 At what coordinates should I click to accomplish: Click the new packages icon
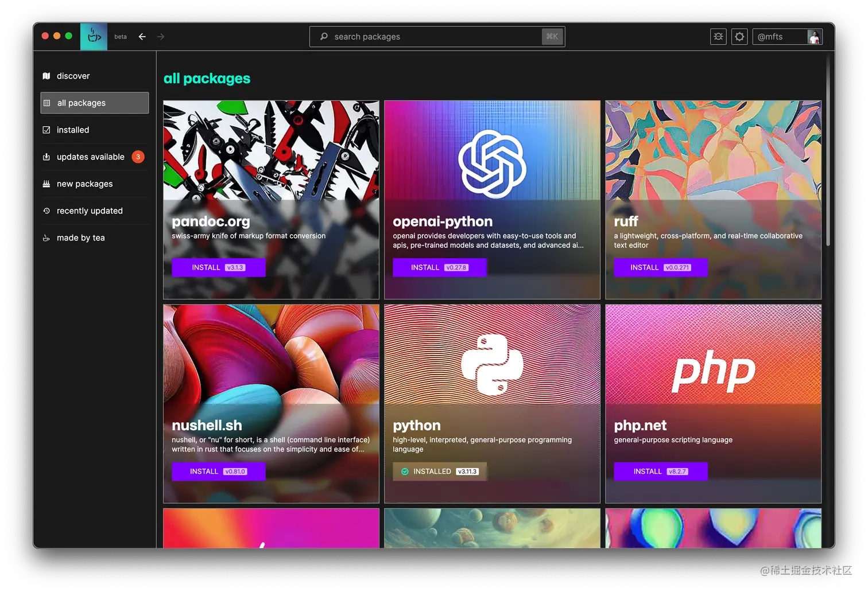point(46,184)
